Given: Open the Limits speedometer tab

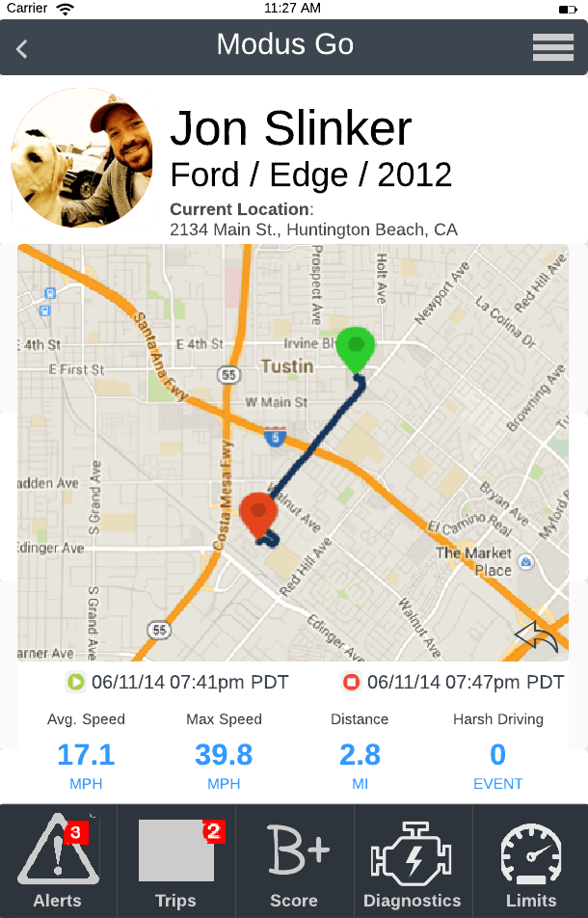Looking at the screenshot, I should [x=531, y=860].
